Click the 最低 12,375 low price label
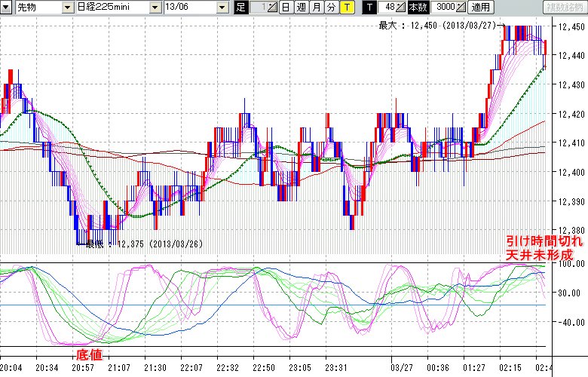 click(x=145, y=244)
